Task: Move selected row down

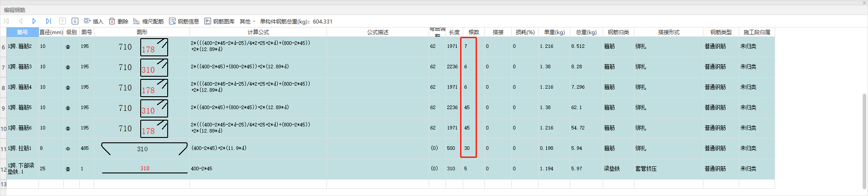Action: click(x=75, y=21)
